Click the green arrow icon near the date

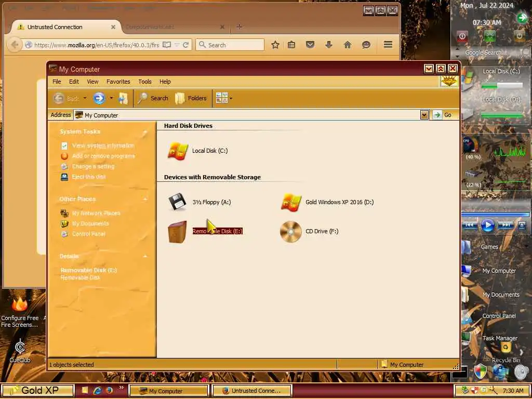[x=522, y=18]
